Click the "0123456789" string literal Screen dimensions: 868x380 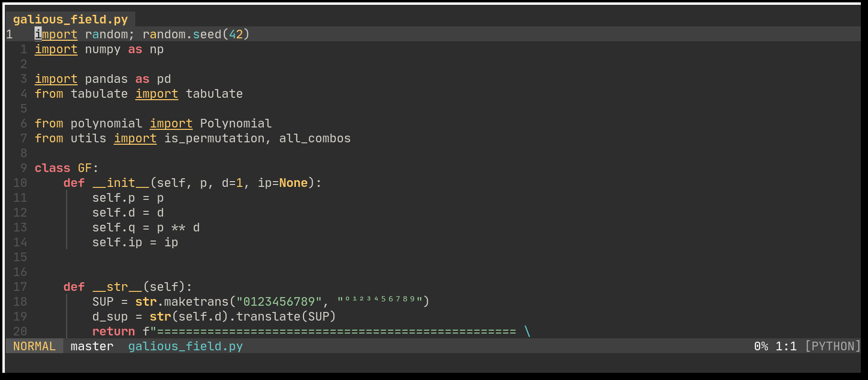[x=279, y=302]
